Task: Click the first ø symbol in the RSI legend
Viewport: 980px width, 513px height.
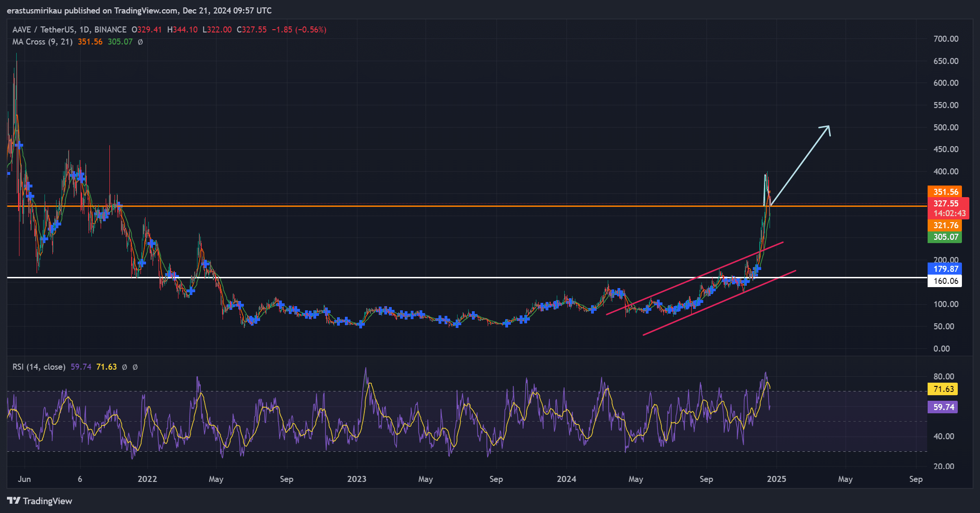Action: tap(124, 367)
